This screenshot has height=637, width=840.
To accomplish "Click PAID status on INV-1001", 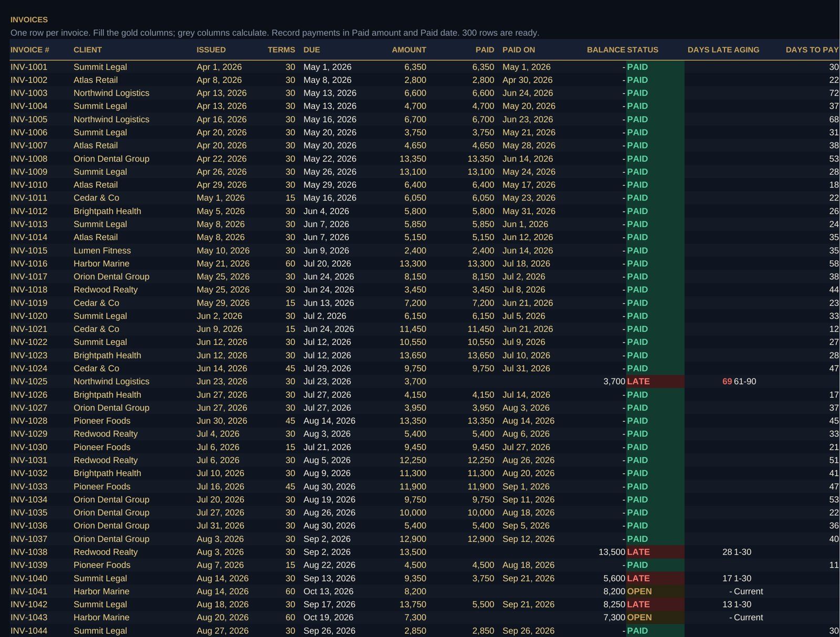I will pyautogui.click(x=637, y=67).
